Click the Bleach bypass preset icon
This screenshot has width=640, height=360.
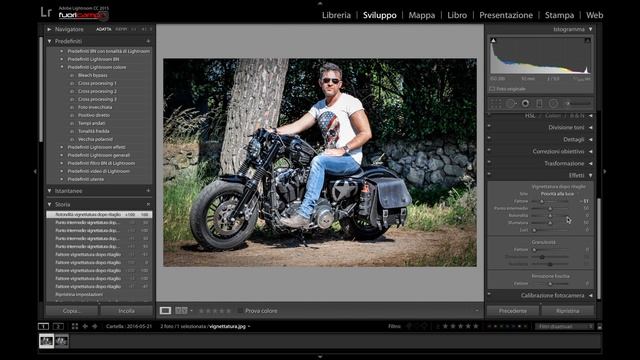pyautogui.click(x=72, y=76)
